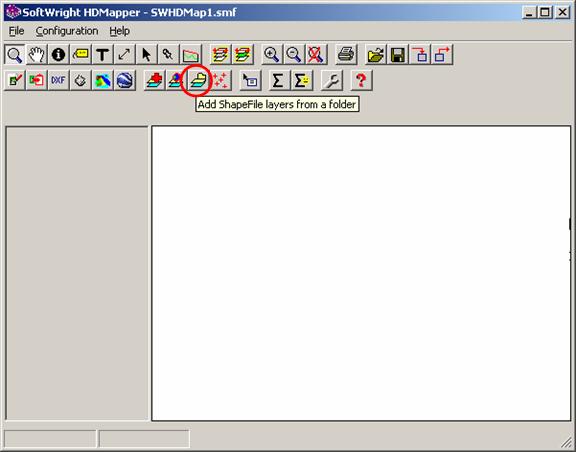Click the DXF import button
Screen dimensions: 576x452
point(58,80)
